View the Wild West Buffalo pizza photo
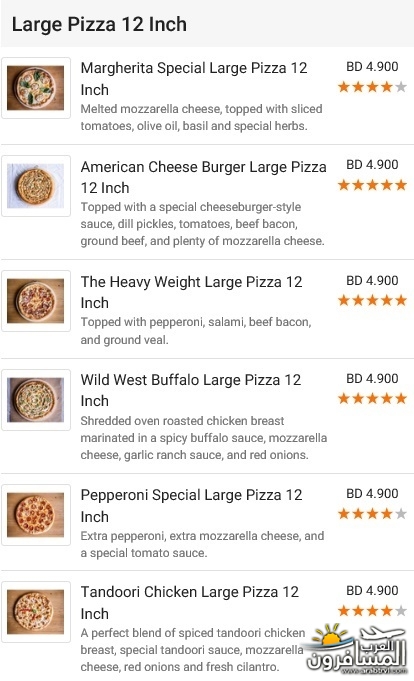The width and height of the screenshot is (414, 681). 36,400
